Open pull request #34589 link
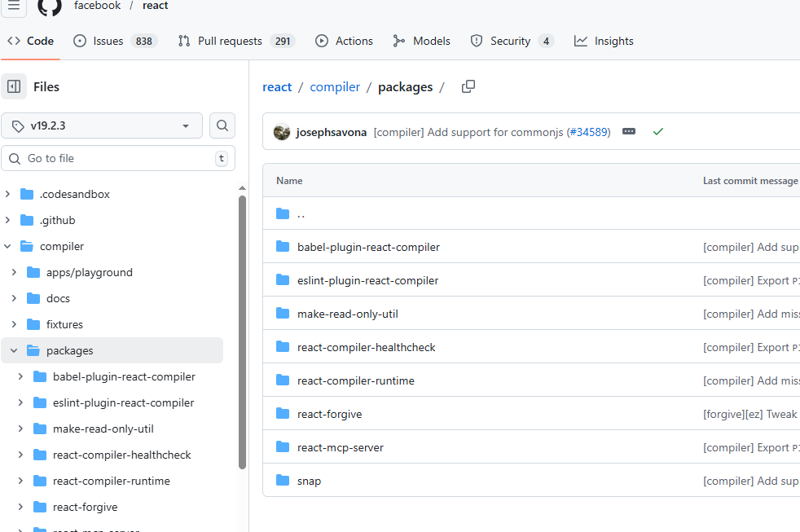Image resolution: width=800 pixels, height=532 pixels. [x=589, y=132]
